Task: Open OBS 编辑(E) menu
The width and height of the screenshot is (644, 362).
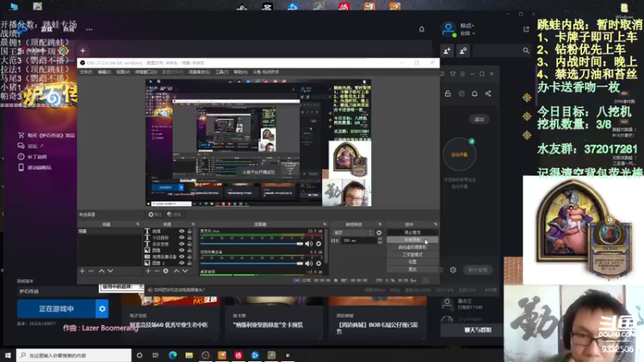Action: click(x=105, y=72)
